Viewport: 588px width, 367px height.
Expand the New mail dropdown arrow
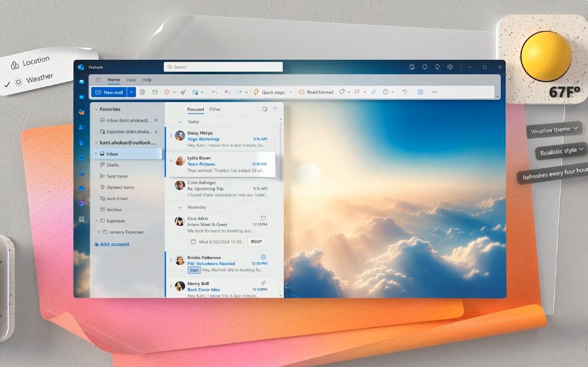[131, 92]
